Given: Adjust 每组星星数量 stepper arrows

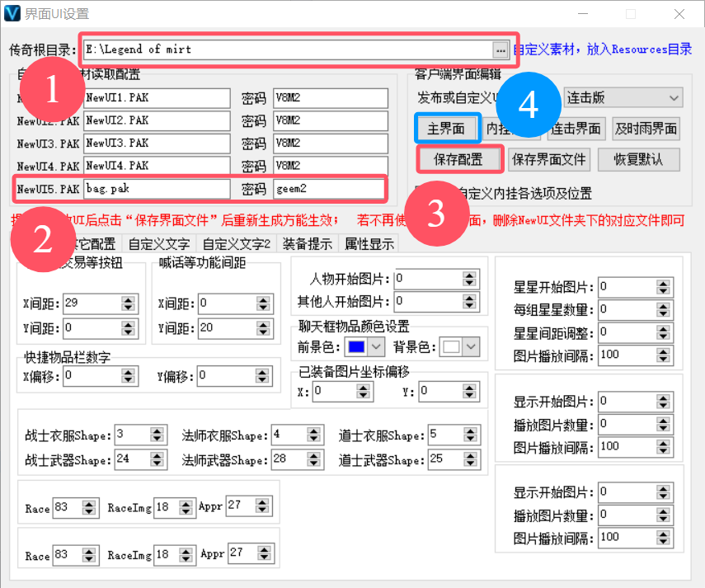Looking at the screenshot, I should [x=663, y=310].
